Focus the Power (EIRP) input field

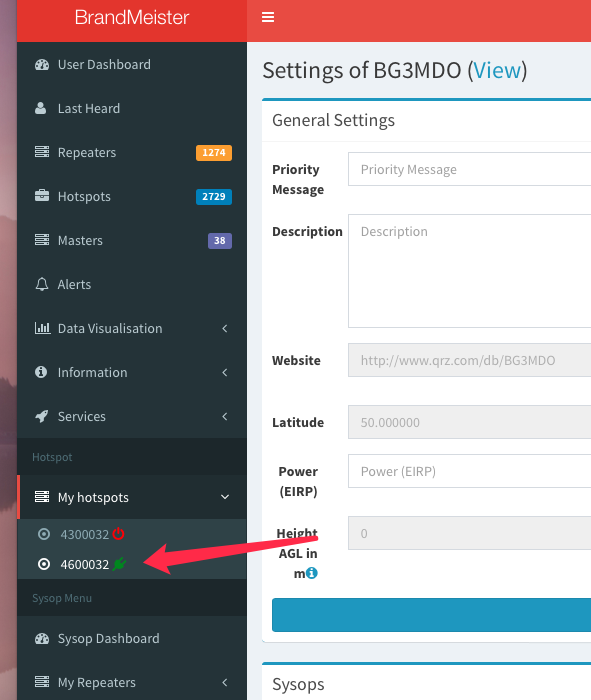470,471
